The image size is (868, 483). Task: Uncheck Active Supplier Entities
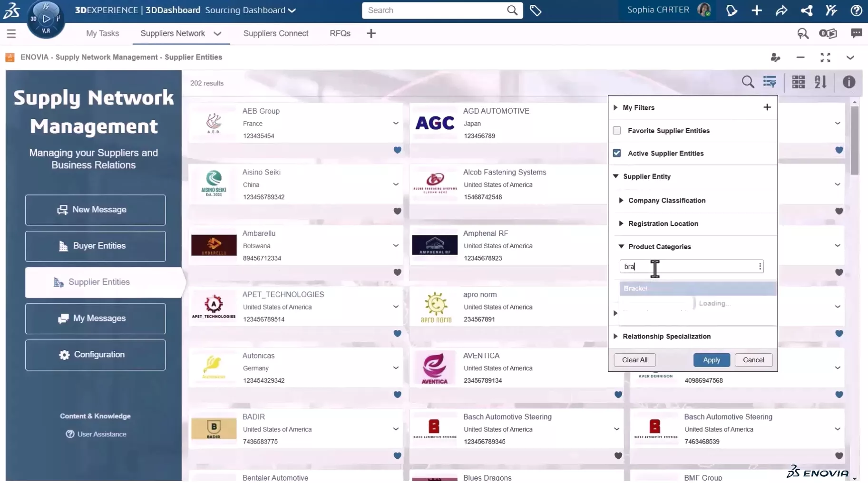(x=617, y=153)
